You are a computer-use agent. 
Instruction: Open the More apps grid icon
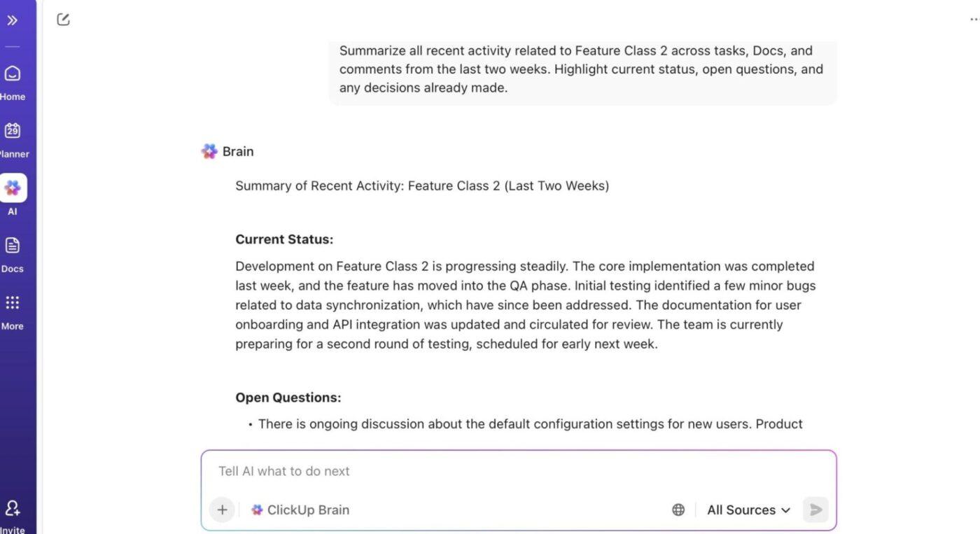(13, 303)
